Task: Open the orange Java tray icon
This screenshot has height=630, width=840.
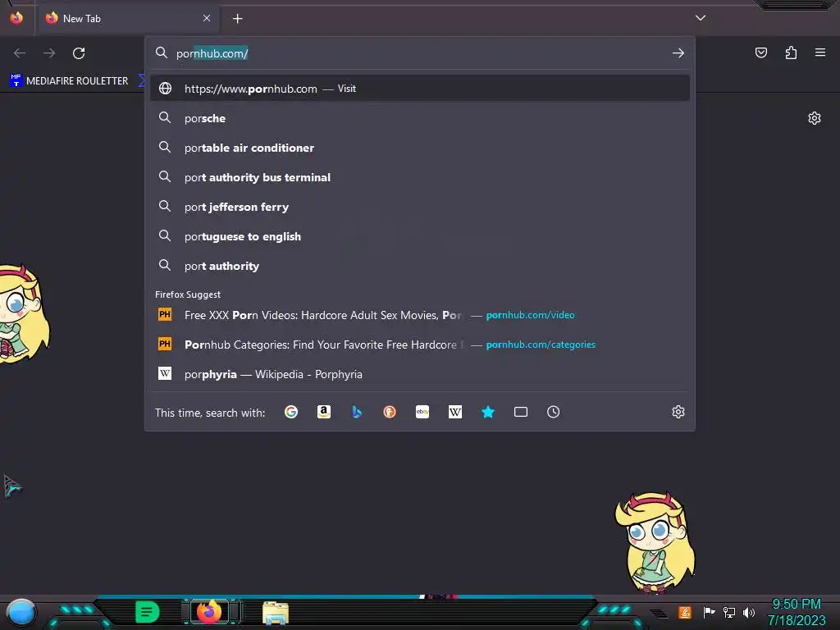Action: coord(685,612)
